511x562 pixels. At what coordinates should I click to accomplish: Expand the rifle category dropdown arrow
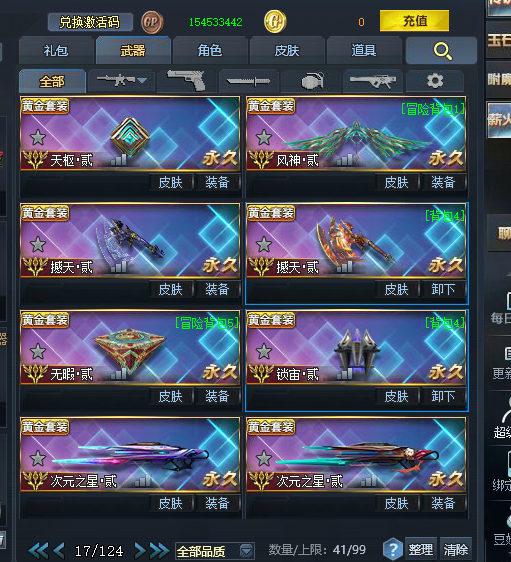142,80
